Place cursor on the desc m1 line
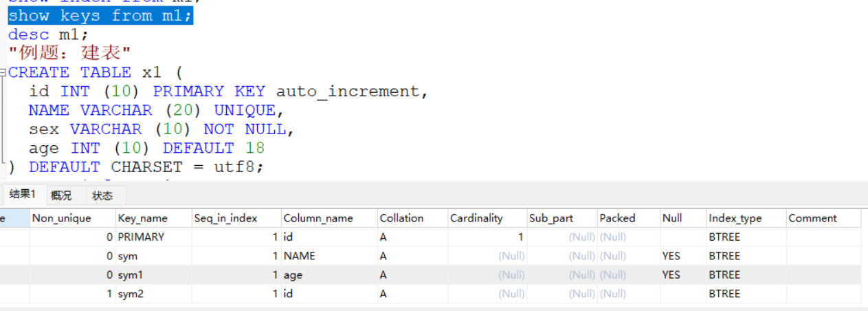Image resolution: width=868 pixels, height=311 pixels. pyautogui.click(x=48, y=34)
